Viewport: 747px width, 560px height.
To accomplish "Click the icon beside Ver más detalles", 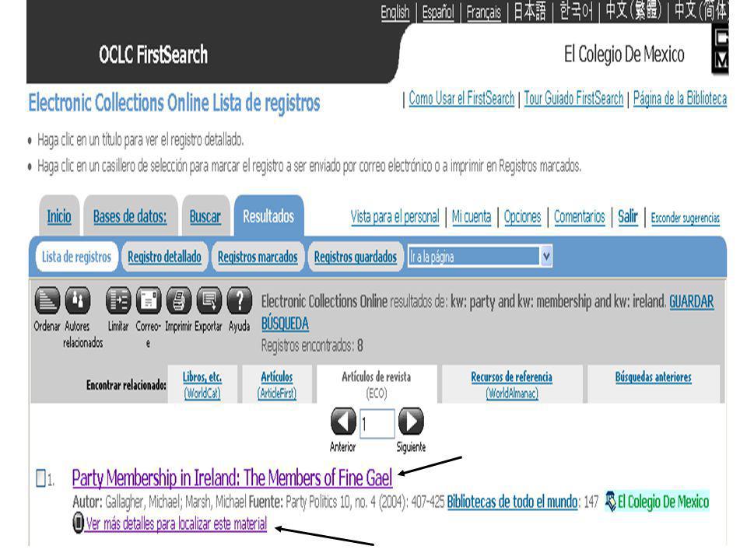I will pos(78,523).
